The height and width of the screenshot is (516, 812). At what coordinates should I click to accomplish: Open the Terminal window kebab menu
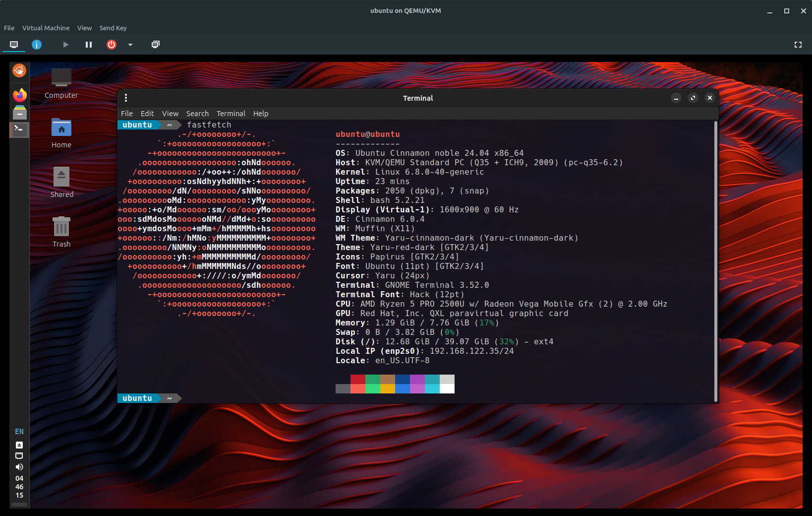[x=126, y=98]
